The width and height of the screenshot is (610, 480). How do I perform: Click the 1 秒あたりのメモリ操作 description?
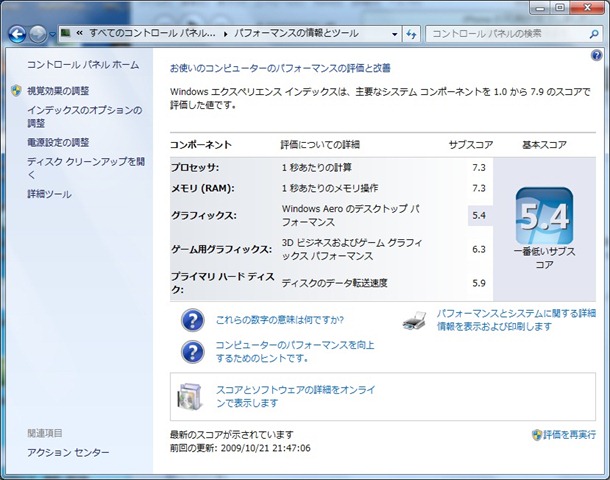[330, 188]
